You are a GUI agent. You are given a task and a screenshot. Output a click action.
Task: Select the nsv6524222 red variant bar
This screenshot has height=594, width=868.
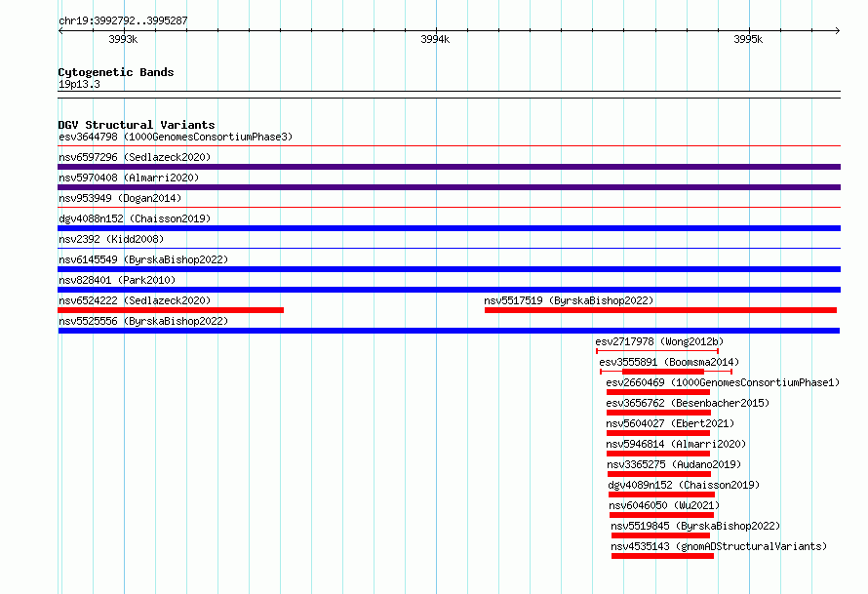171,310
